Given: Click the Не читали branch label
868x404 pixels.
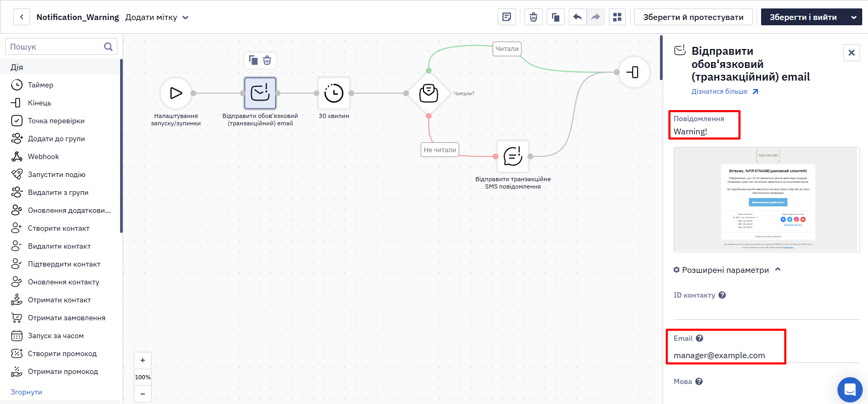Looking at the screenshot, I should point(440,150).
